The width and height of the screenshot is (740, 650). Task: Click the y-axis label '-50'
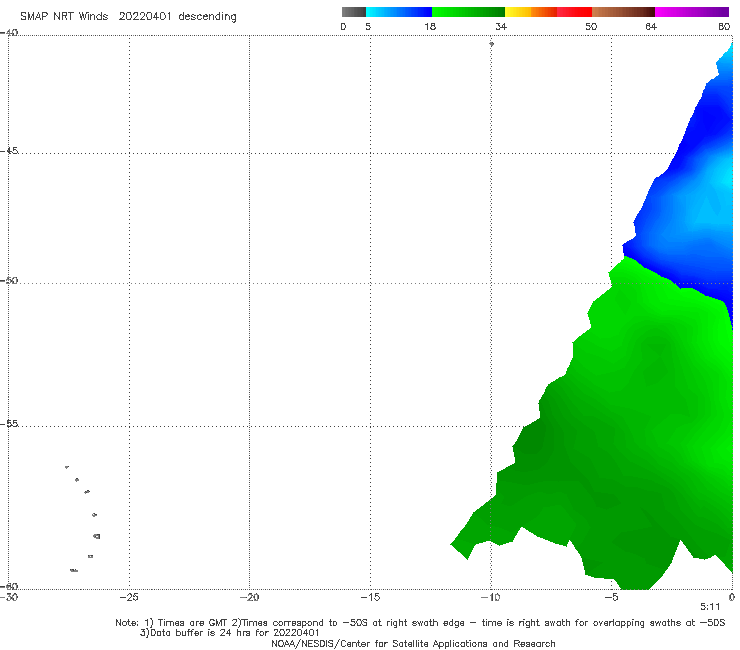[9, 281]
